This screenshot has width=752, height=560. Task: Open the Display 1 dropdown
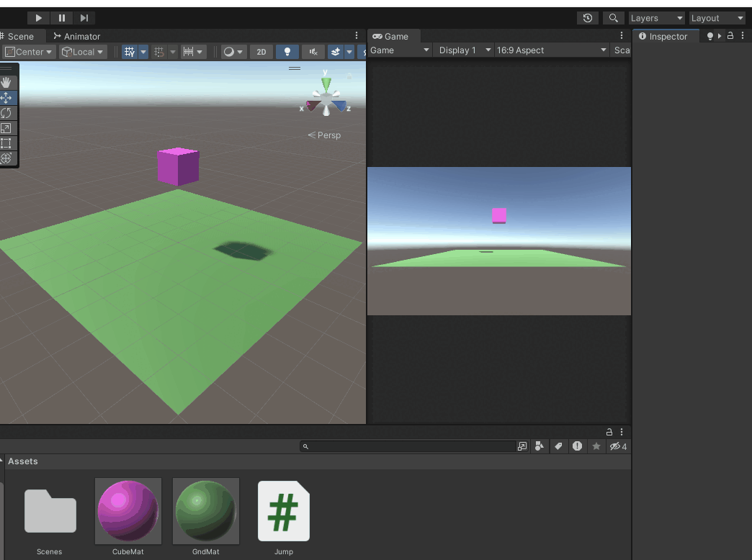click(465, 50)
